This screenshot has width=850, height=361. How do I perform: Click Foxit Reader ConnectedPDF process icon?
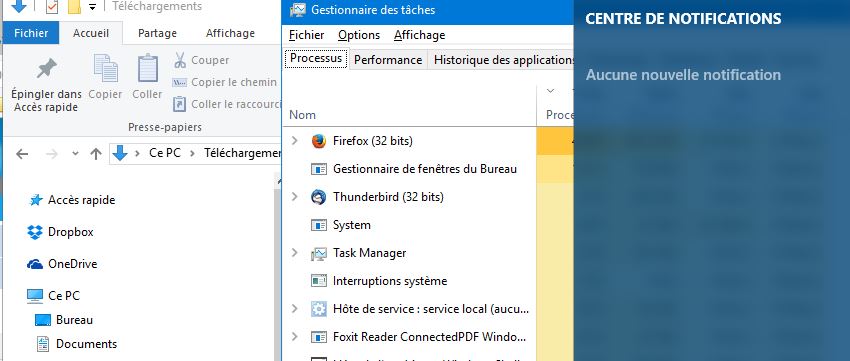(x=319, y=337)
